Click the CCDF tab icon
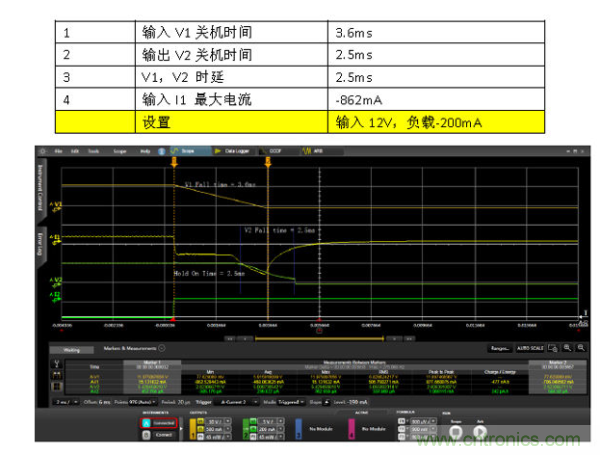 274,151
